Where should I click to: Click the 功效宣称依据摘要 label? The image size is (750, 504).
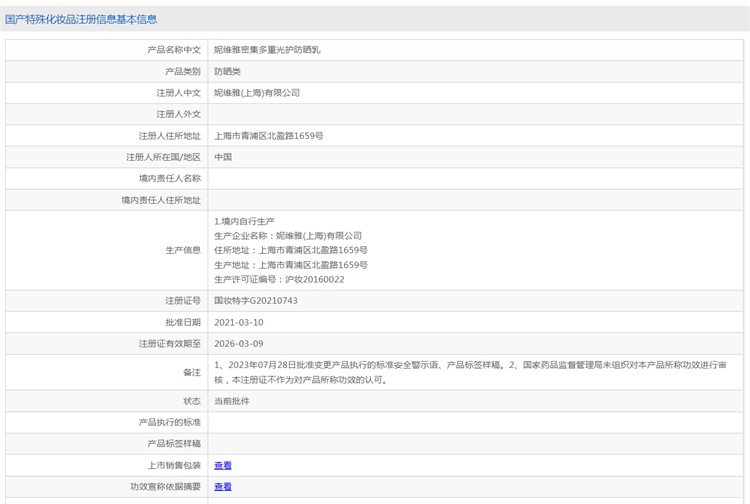point(165,487)
